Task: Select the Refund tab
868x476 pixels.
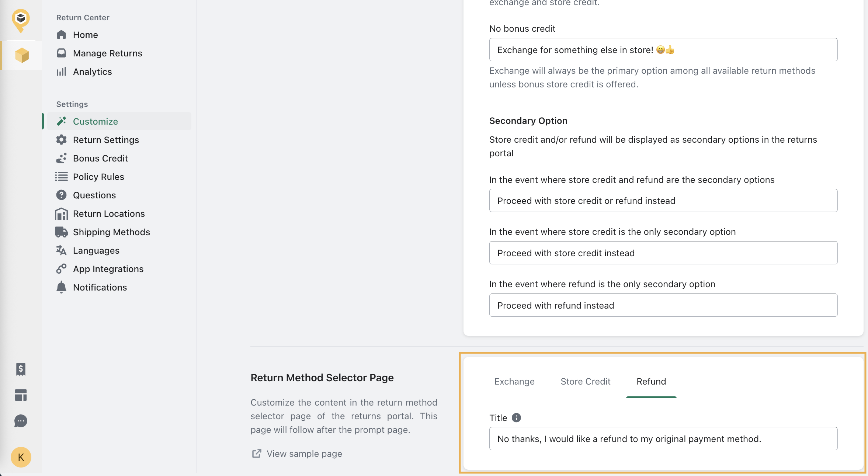Action: pos(651,382)
